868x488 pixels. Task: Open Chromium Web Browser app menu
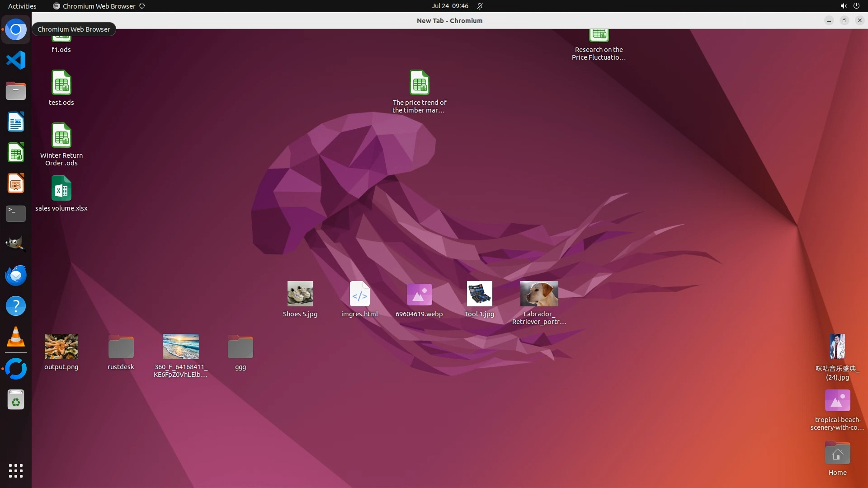99,6
